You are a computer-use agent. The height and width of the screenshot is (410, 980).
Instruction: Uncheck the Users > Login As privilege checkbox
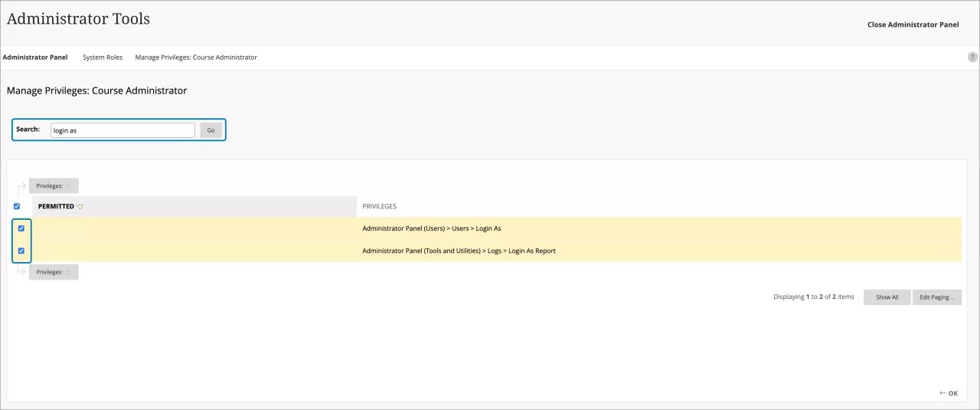click(x=21, y=228)
